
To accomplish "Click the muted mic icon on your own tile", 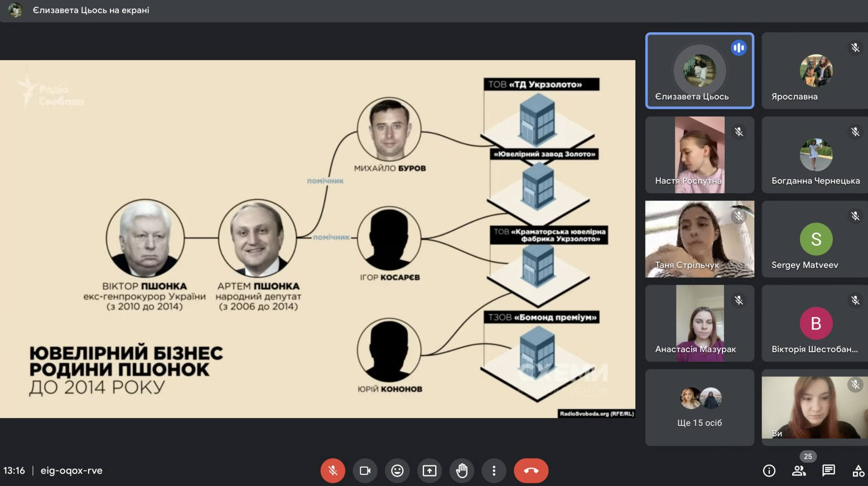I will pos(855,385).
